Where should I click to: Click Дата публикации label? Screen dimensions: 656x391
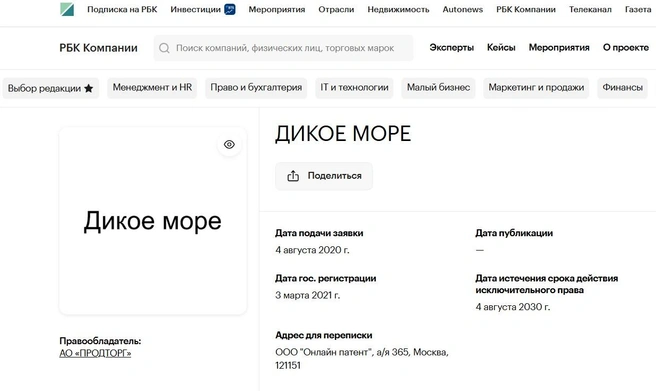click(514, 233)
